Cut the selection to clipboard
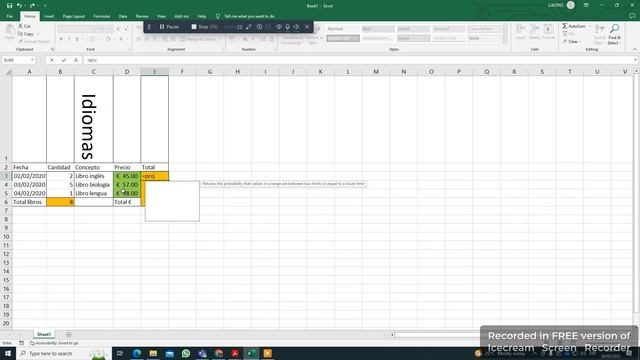 tap(24, 26)
